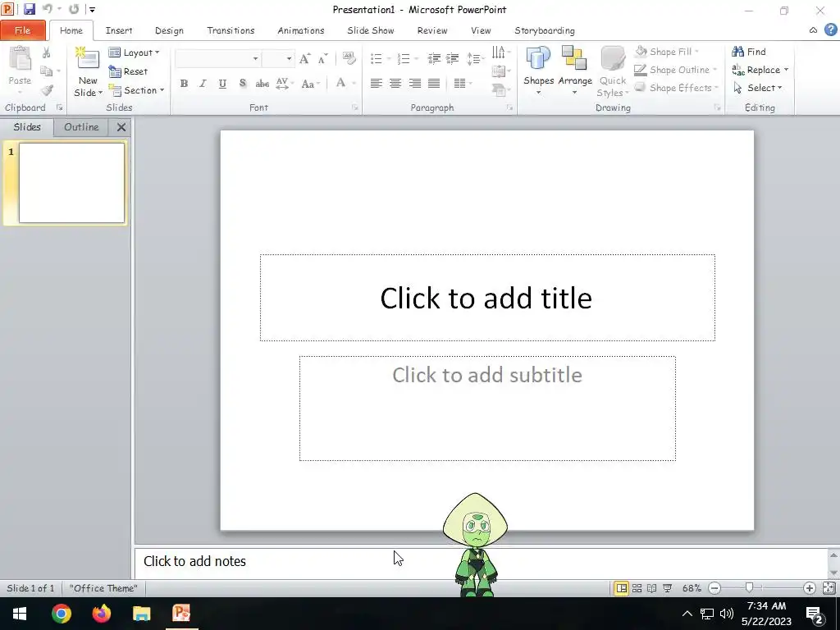Screen dimensions: 840x630
Task: Click Decrease Font Size icon
Action: (322, 59)
